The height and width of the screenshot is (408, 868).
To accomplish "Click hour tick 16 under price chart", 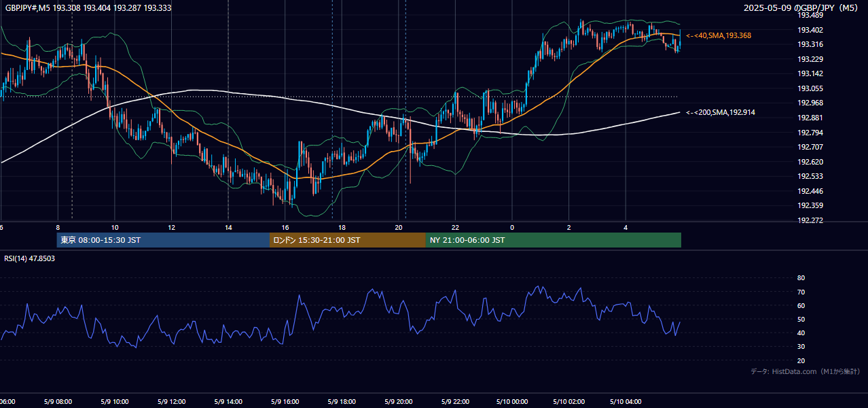I will 285,228.
